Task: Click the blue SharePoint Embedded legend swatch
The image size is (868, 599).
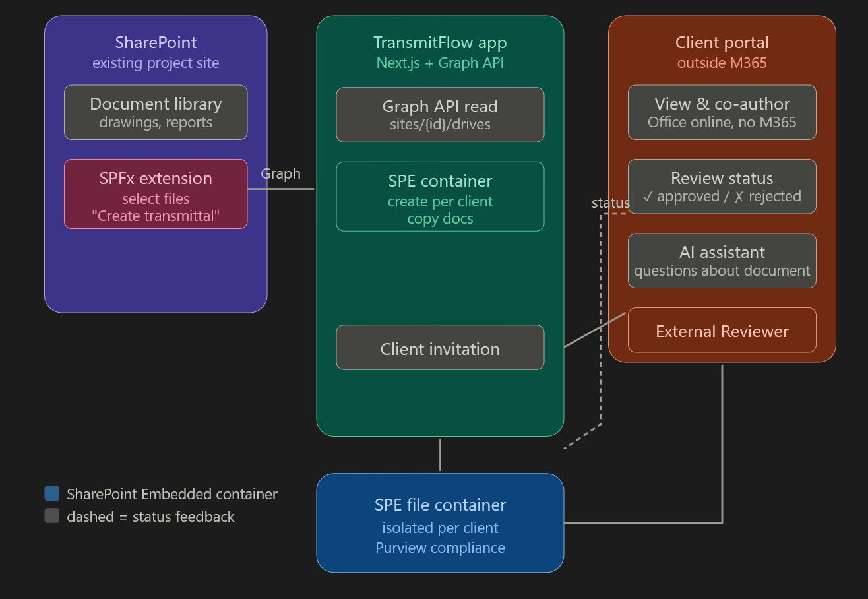Action: coord(52,493)
